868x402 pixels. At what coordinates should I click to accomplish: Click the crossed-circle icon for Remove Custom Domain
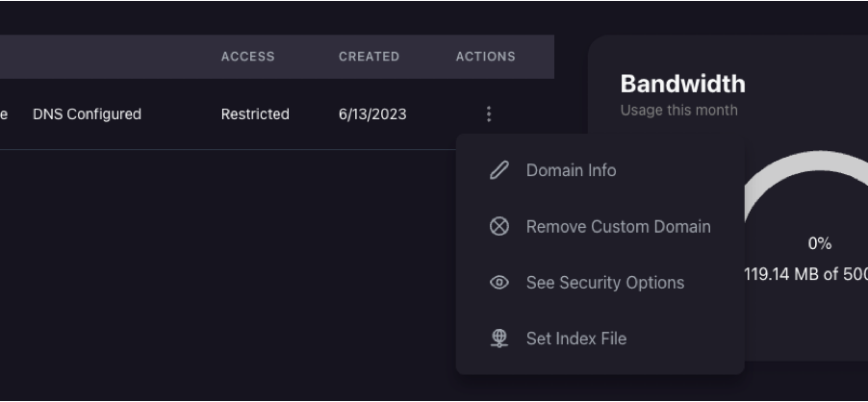coord(498,226)
